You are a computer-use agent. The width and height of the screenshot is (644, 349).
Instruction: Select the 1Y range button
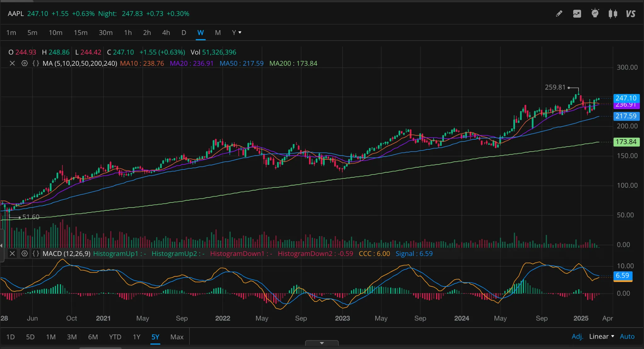tap(137, 337)
